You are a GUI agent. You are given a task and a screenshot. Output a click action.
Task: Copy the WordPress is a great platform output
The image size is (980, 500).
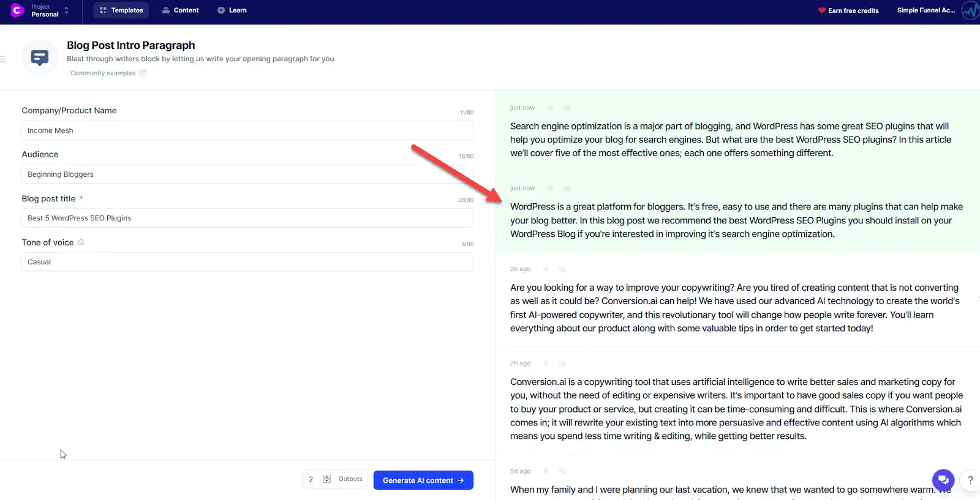coord(567,188)
